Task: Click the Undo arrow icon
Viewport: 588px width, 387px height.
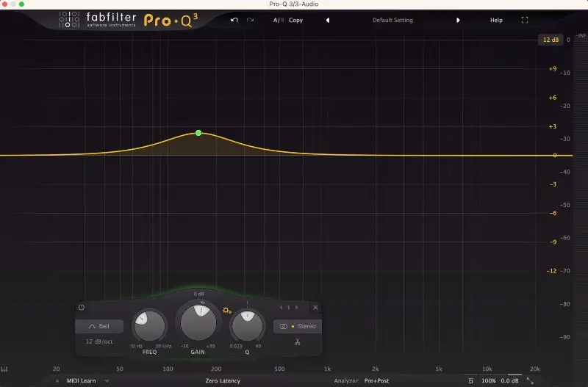Action: click(234, 20)
